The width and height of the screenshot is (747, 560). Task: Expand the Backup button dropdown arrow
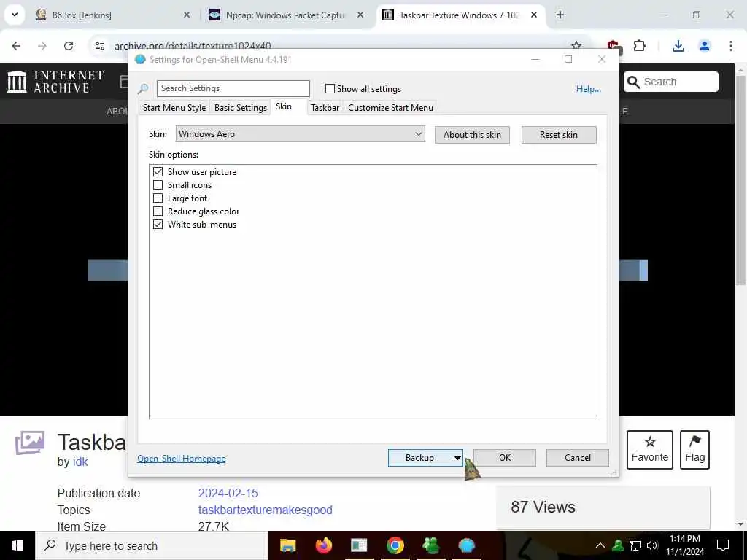[x=457, y=458]
